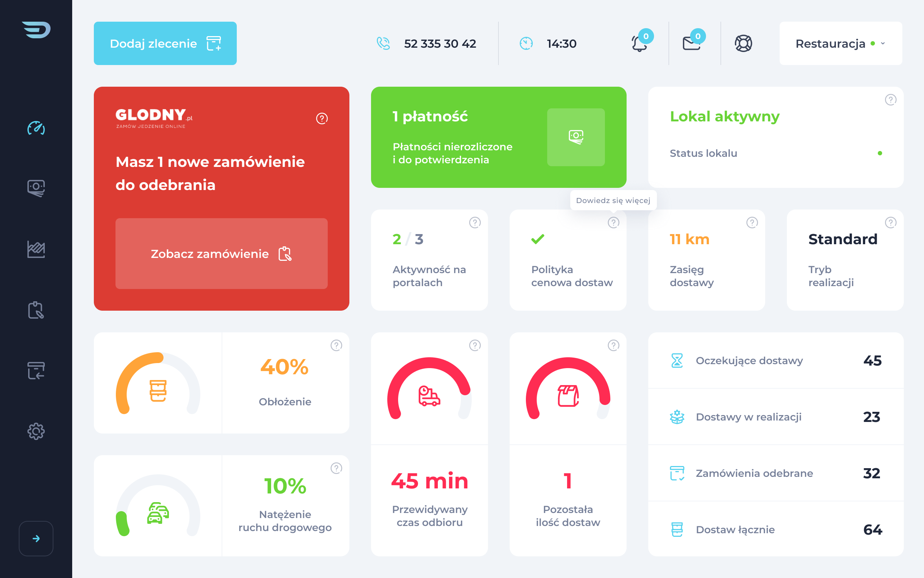The height and width of the screenshot is (578, 924).
Task: Open the payments money sidebar icon
Action: point(36,189)
